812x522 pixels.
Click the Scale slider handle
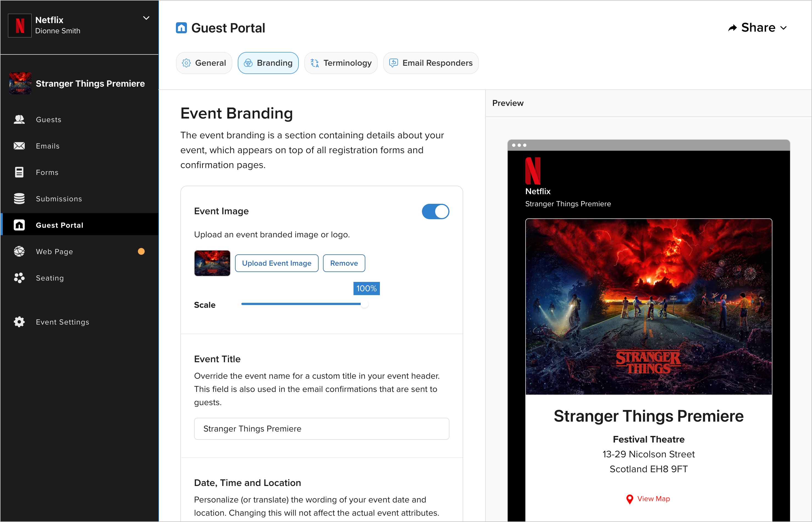[x=364, y=304]
